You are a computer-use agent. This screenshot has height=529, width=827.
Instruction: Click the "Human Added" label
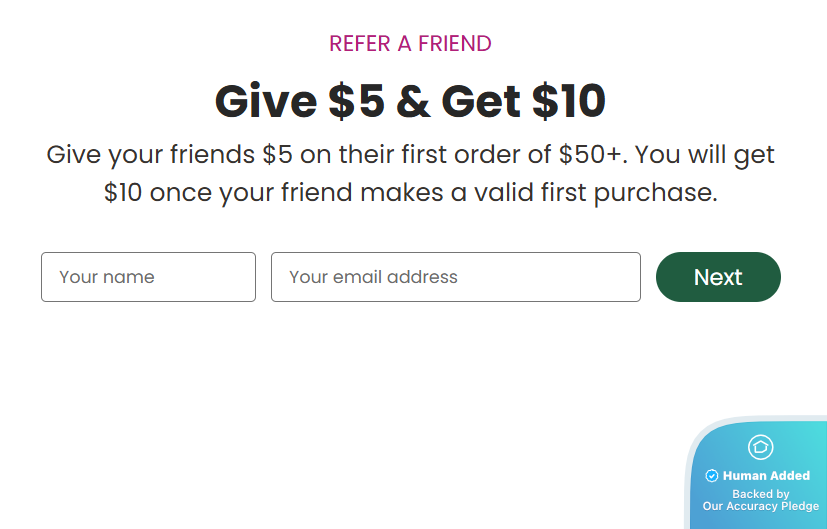[766, 476]
